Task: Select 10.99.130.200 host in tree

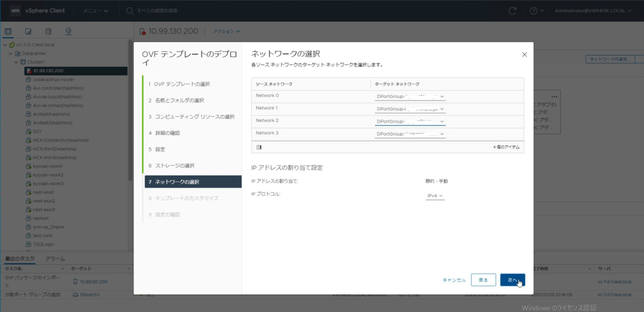Action: (76, 71)
